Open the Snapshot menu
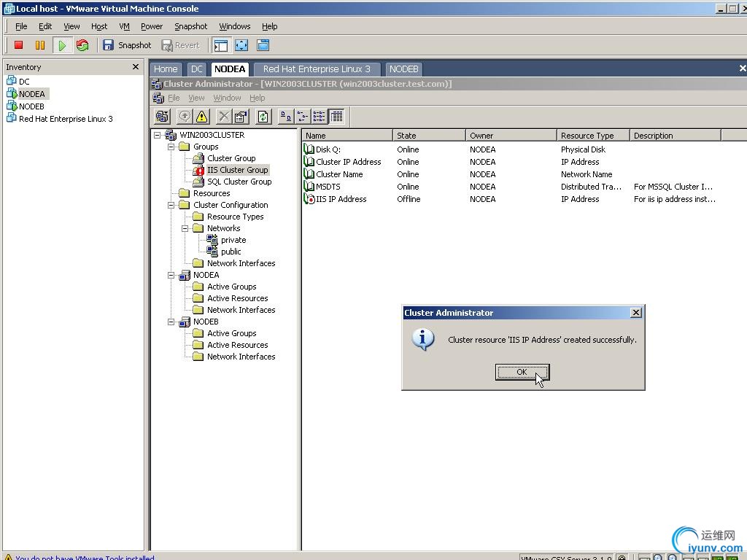747x560 pixels. point(190,26)
